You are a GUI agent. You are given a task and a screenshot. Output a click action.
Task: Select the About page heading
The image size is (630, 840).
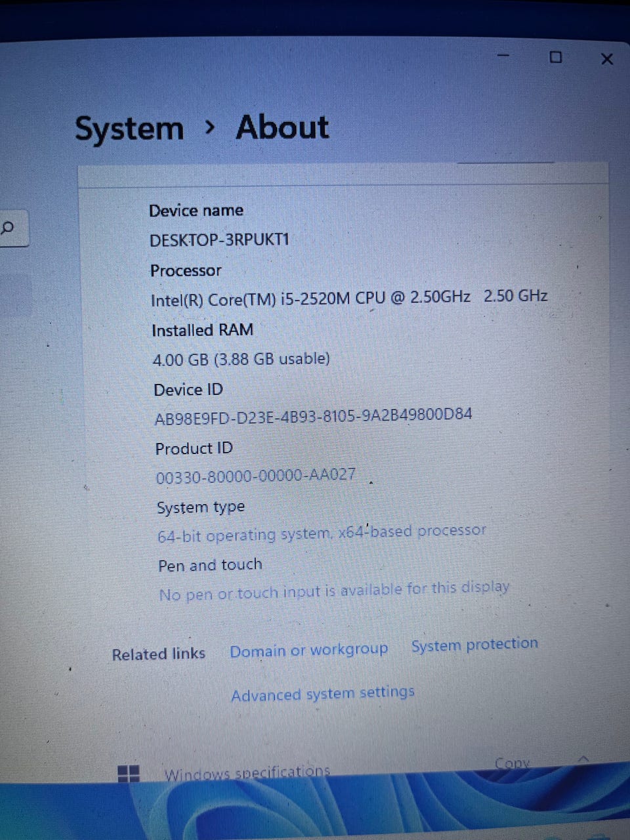282,127
